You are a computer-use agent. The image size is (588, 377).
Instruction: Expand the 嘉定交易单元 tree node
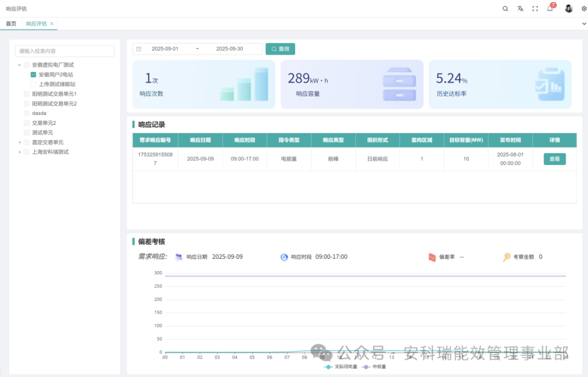tap(20, 143)
